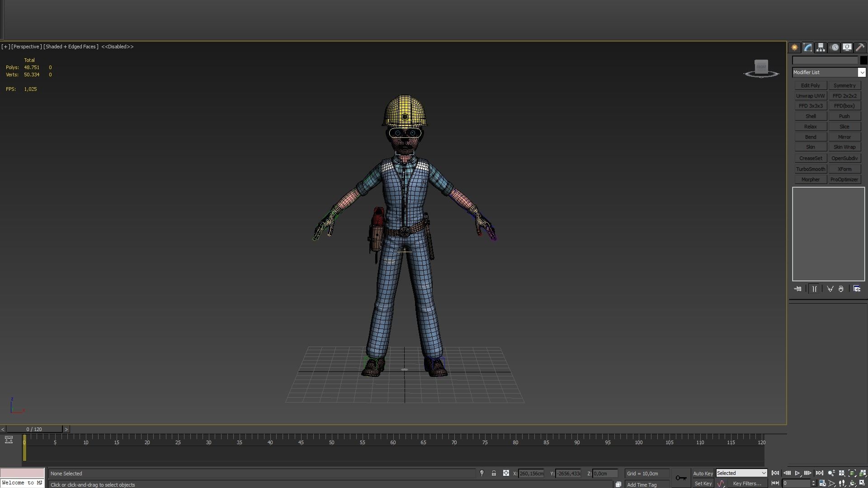This screenshot has width=868, height=488.
Task: Go to end of animation
Action: [x=820, y=473]
